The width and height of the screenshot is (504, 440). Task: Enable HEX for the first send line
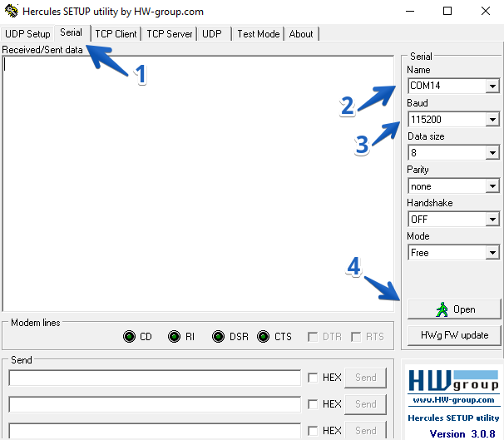(313, 378)
